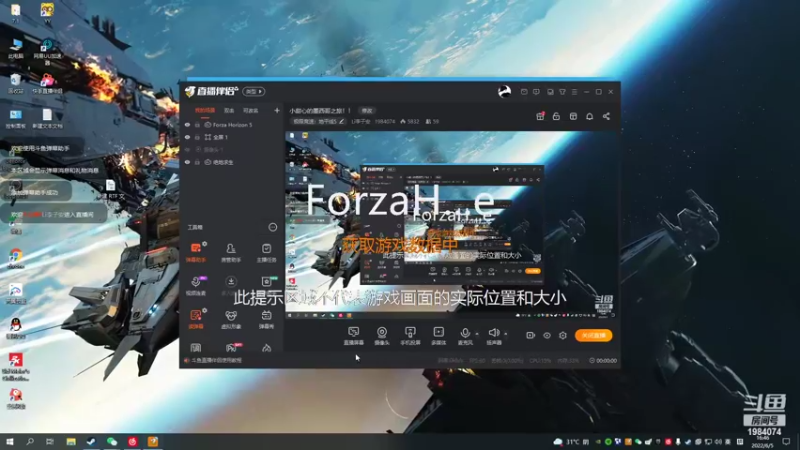800x450 pixels.
Task: Open the store icon in header
Action: coord(573,116)
